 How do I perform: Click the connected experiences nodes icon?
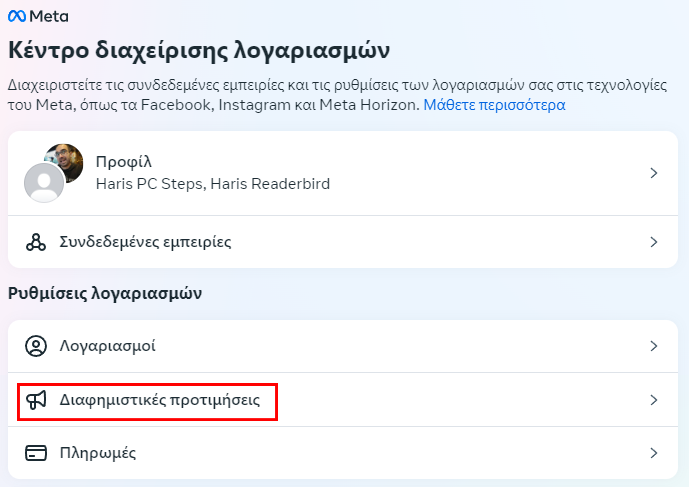(36, 242)
